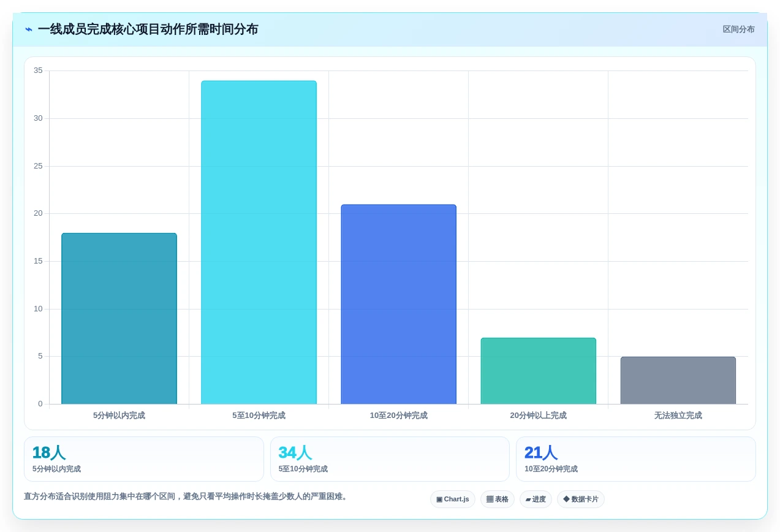The image size is (780, 532).
Task: Click the 表格 tag chip
Action: [x=498, y=500]
